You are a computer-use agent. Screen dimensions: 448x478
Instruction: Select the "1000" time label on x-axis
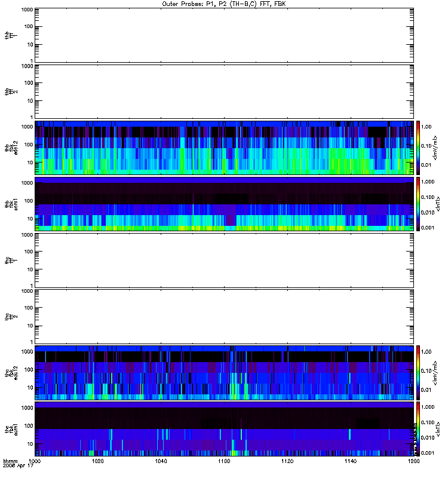point(35,461)
